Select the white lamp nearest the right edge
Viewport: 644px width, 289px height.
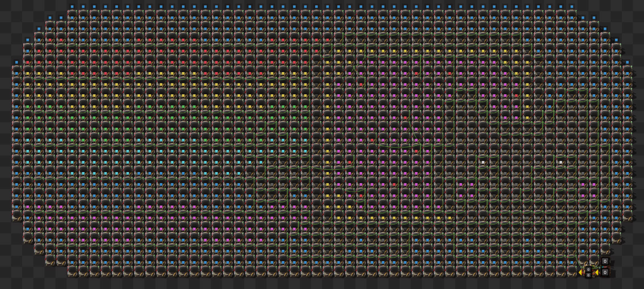click(561, 162)
